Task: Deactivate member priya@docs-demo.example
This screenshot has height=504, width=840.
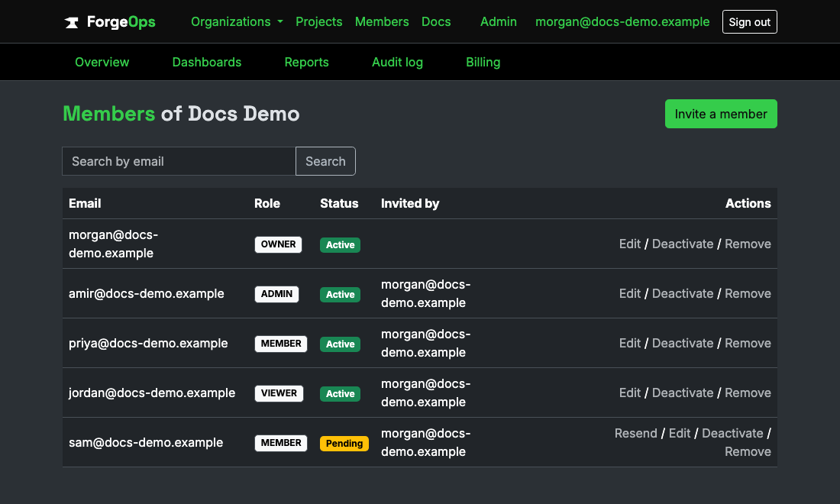Action: click(683, 344)
